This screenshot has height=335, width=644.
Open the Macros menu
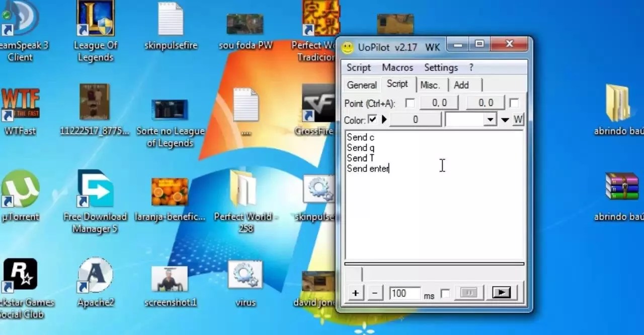click(397, 68)
